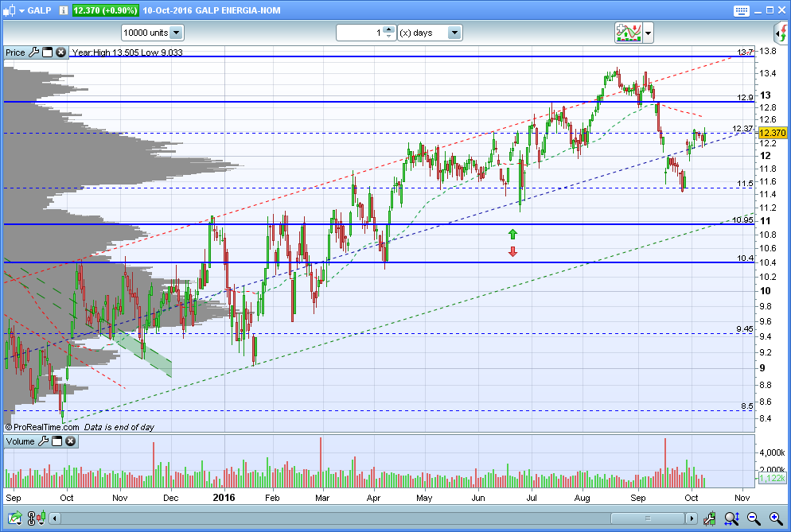Click the 12.9 resistance line label
The image size is (791, 532).
click(745, 97)
